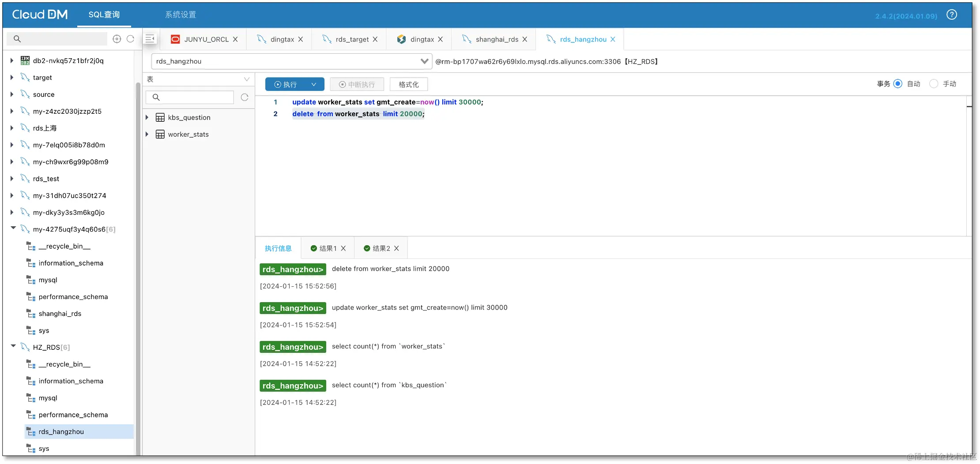The image size is (980, 464).
Task: Click inside the table search input field
Action: click(x=190, y=97)
